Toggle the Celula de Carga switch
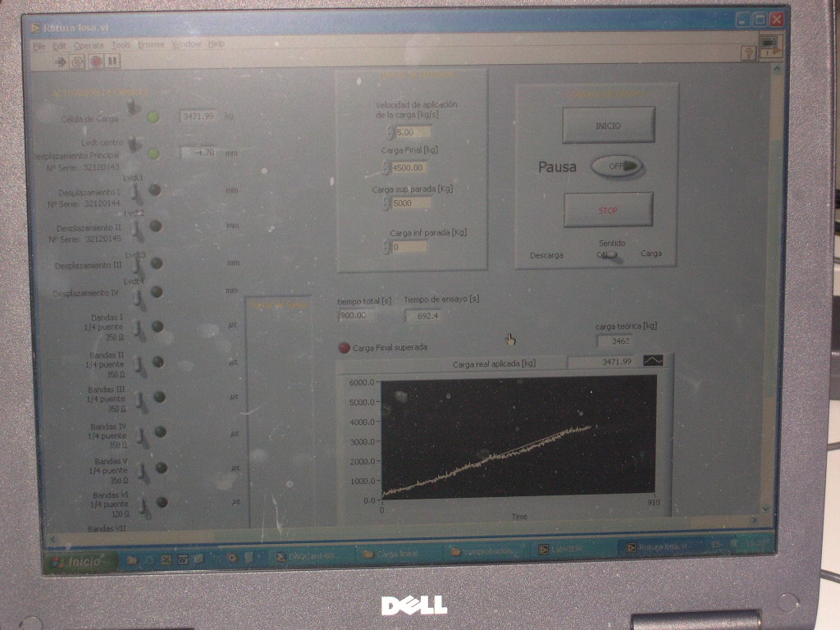840x630 pixels. 132,106
